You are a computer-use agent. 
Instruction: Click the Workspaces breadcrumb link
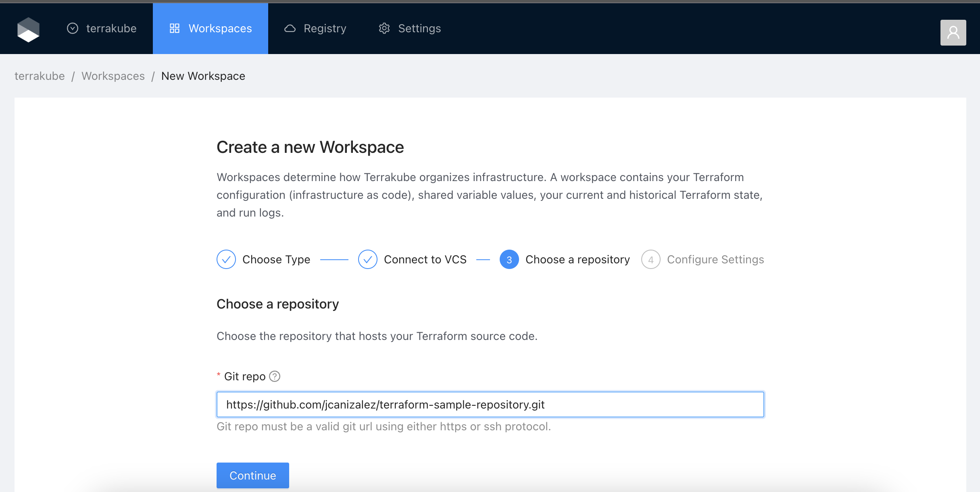[113, 76]
